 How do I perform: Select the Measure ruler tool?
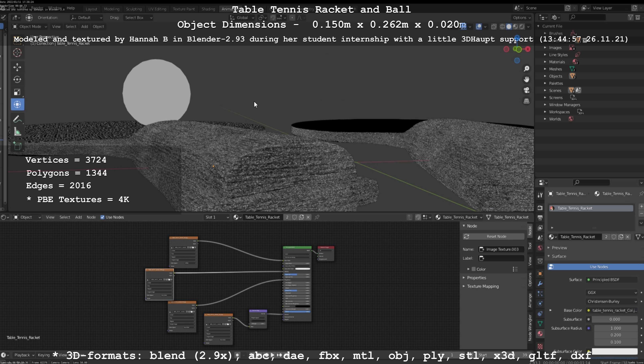click(x=17, y=132)
